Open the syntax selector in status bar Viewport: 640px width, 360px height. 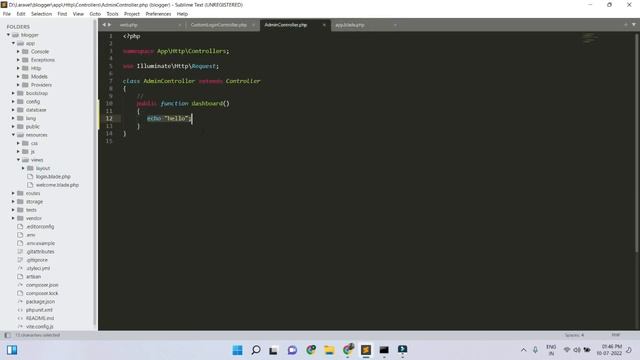(x=616, y=335)
